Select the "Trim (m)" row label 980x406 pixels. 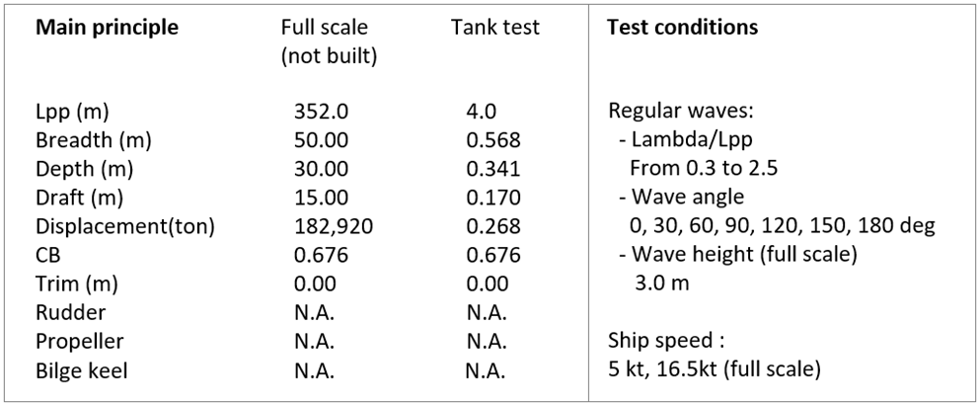(76, 284)
